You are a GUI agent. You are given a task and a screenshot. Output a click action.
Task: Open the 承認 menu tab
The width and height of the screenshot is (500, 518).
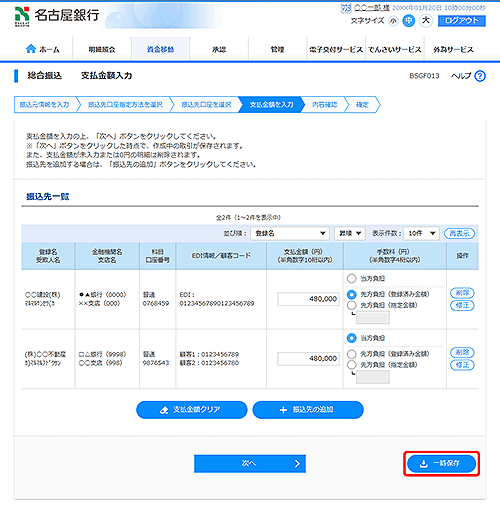(219, 49)
